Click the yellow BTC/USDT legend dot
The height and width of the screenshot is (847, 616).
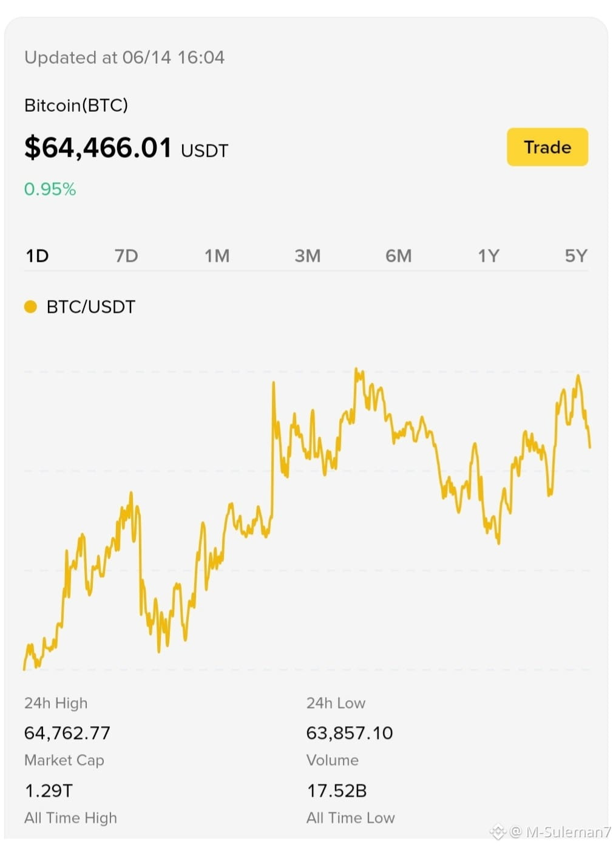click(x=30, y=307)
